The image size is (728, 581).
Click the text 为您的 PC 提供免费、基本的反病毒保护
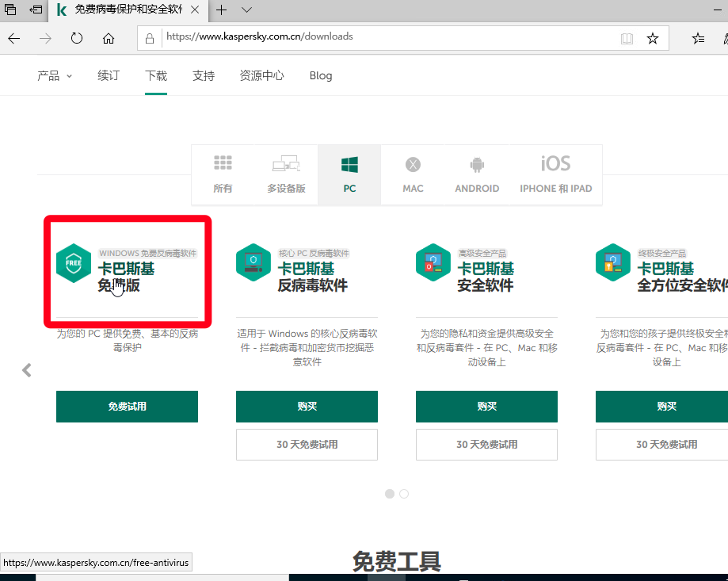(128, 340)
